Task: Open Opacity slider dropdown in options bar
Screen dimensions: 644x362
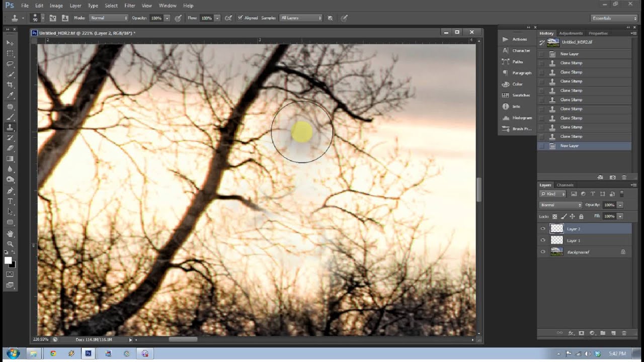Action: tap(167, 18)
